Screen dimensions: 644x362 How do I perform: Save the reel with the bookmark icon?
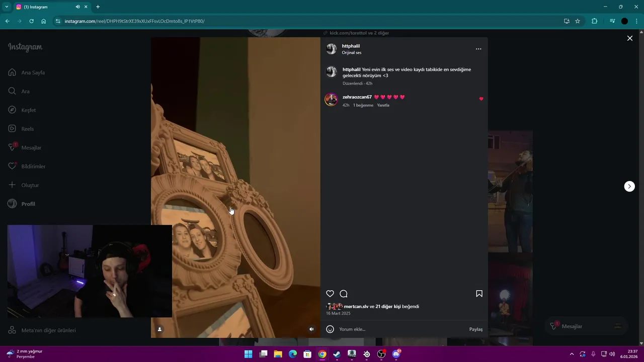pos(479,294)
